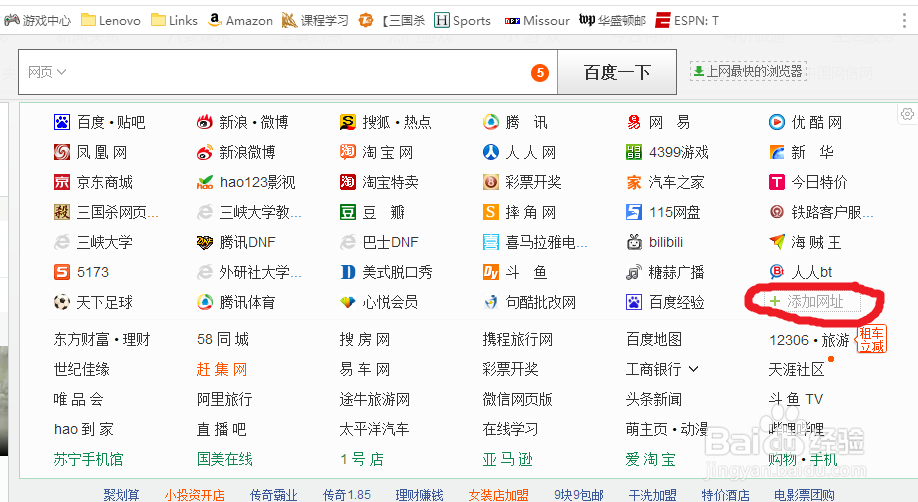Open the 聚划算 bottom link
Image resolution: width=918 pixels, height=502 pixels.
(x=121, y=495)
